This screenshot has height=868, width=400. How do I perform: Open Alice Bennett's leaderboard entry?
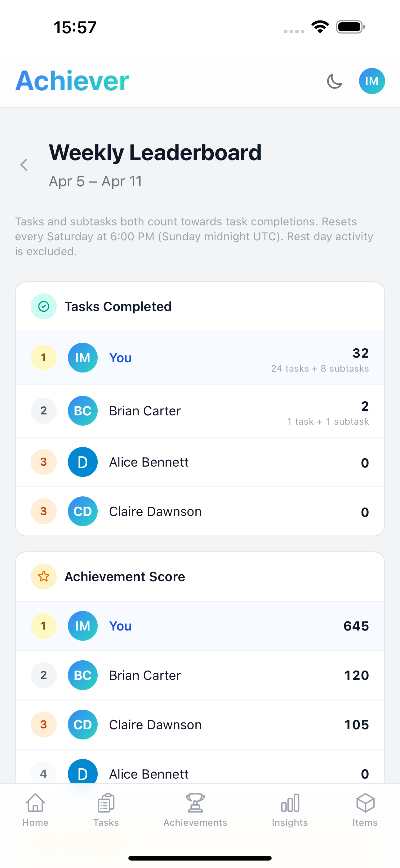click(200, 462)
